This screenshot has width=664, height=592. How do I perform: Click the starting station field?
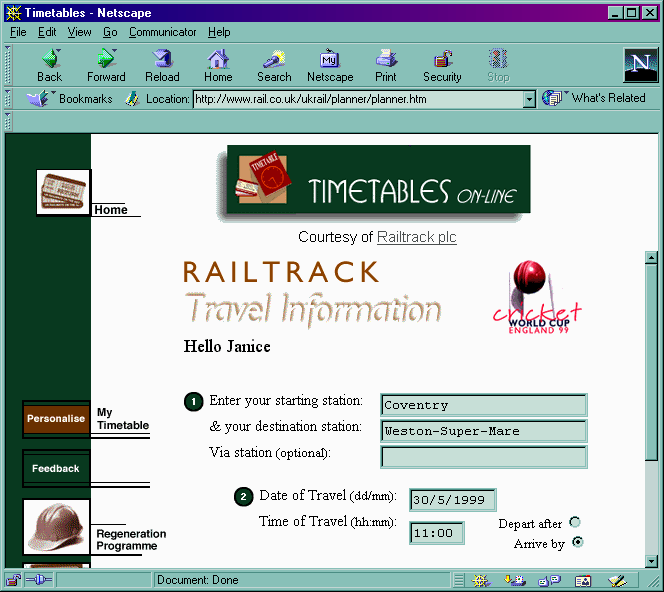tap(484, 405)
